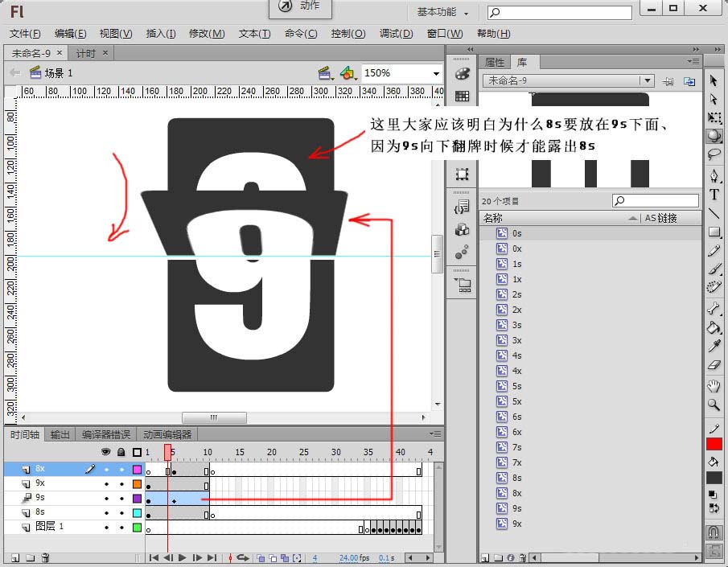Viewport: 728px width, 567px height.
Task: Click the Edit Symbols icon
Action: [x=348, y=73]
